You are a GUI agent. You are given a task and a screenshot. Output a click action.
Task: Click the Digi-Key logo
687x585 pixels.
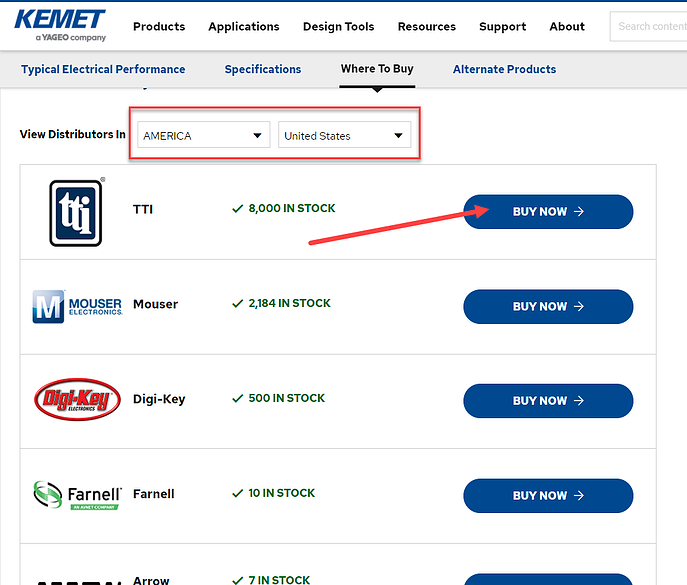[77, 399]
